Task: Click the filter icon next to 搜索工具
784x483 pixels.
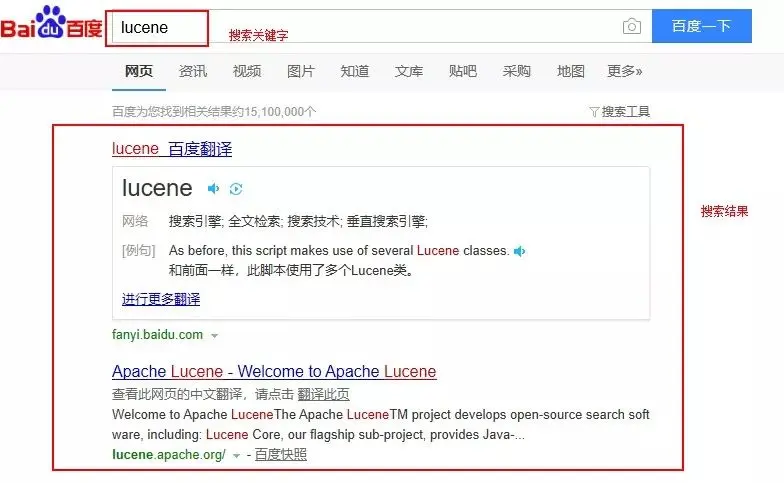Action: point(594,112)
